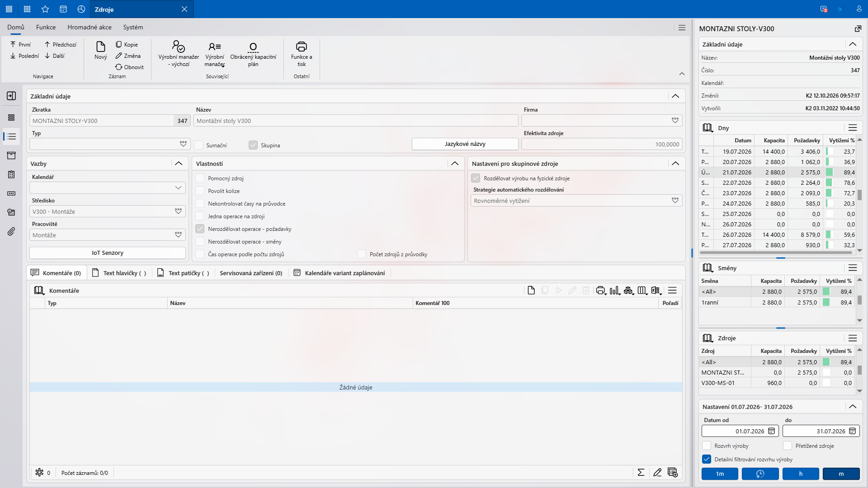
Task: Click the Název input field
Action: 356,121
